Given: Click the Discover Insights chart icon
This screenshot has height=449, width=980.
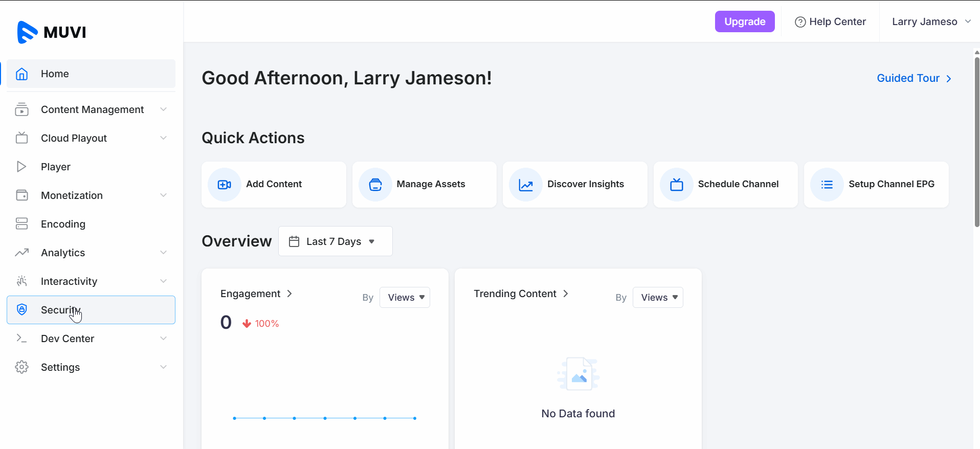Looking at the screenshot, I should point(525,185).
